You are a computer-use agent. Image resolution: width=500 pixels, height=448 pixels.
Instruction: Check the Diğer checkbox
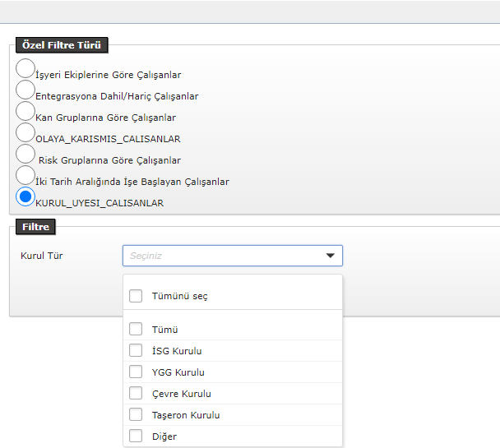136,436
